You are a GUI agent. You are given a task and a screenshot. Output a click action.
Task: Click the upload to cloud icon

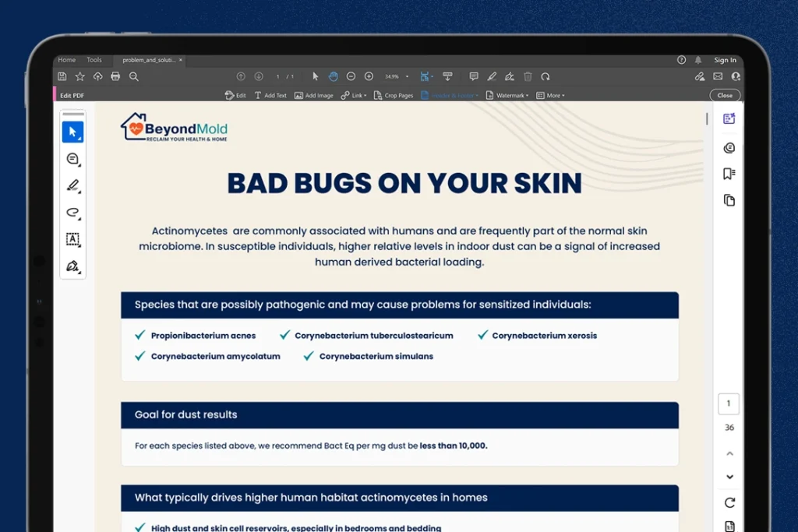[x=97, y=76]
